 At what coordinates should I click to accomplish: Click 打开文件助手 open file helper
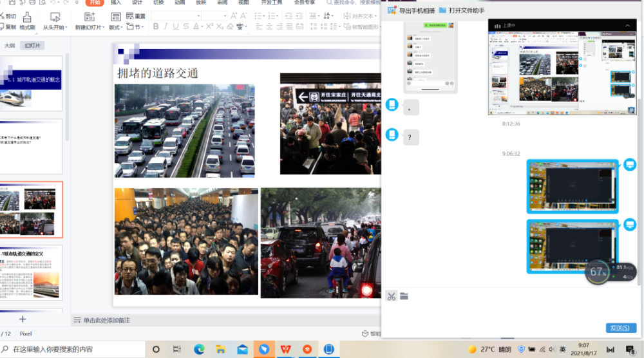coord(462,10)
